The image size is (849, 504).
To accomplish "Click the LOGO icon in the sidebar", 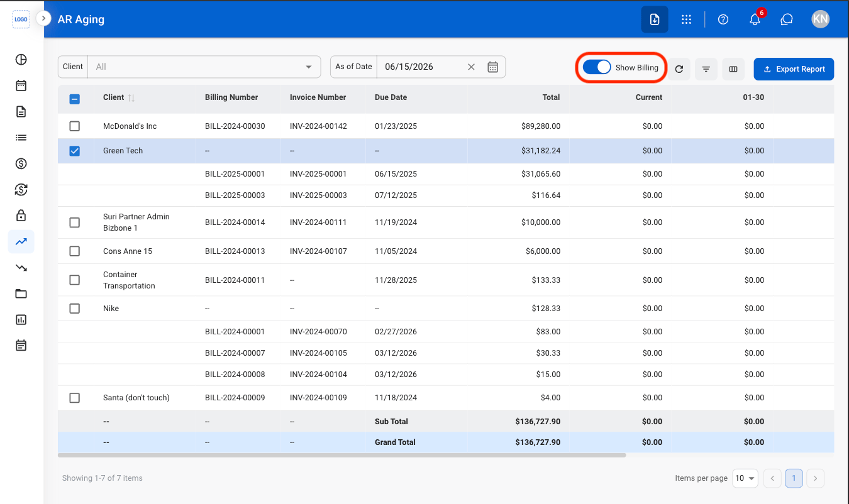I will click(21, 19).
